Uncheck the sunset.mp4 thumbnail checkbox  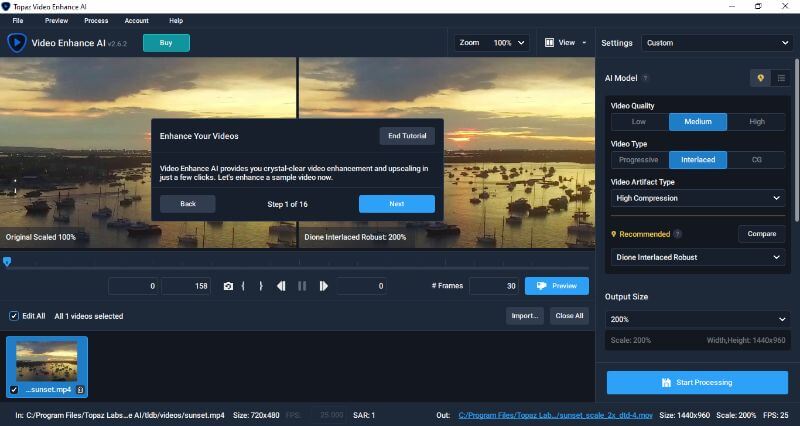point(14,389)
